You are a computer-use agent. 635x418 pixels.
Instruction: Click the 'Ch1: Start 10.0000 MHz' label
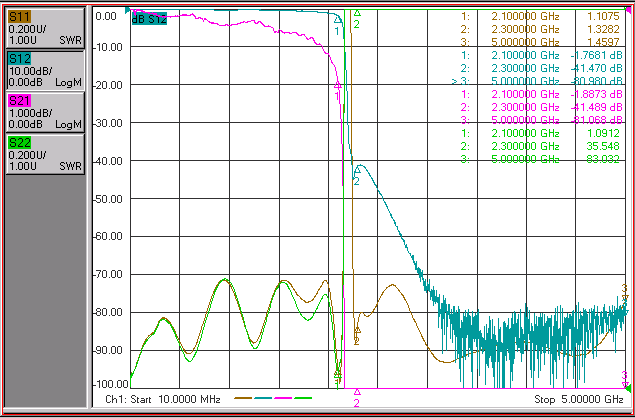(x=162, y=399)
